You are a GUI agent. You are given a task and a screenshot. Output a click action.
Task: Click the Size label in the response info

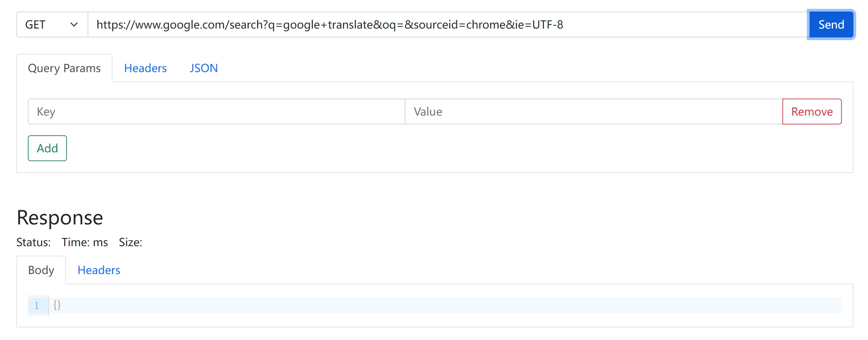[130, 242]
